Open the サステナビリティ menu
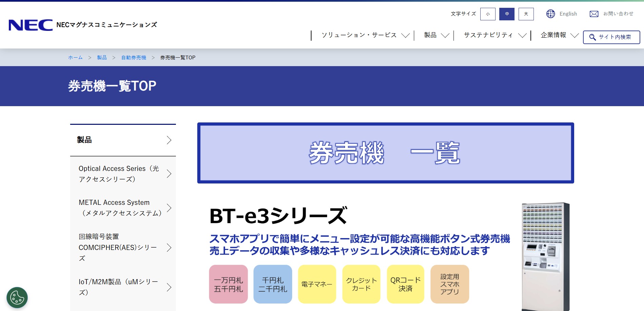The height and width of the screenshot is (311, 644). pos(488,35)
